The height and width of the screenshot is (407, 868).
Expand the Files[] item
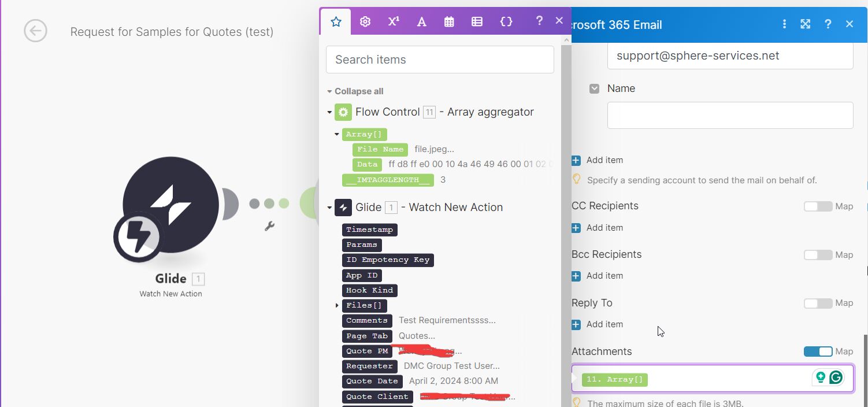coord(337,305)
